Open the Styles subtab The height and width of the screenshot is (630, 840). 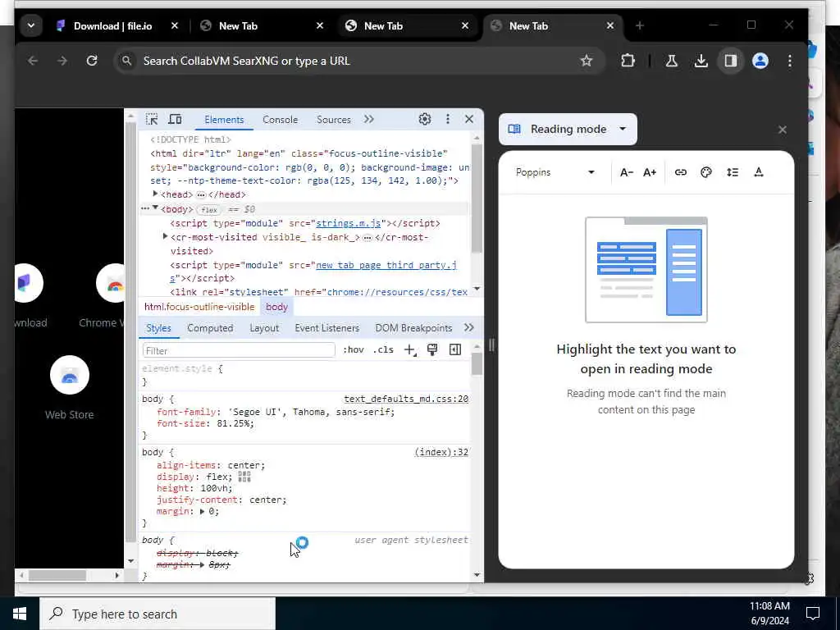point(158,328)
